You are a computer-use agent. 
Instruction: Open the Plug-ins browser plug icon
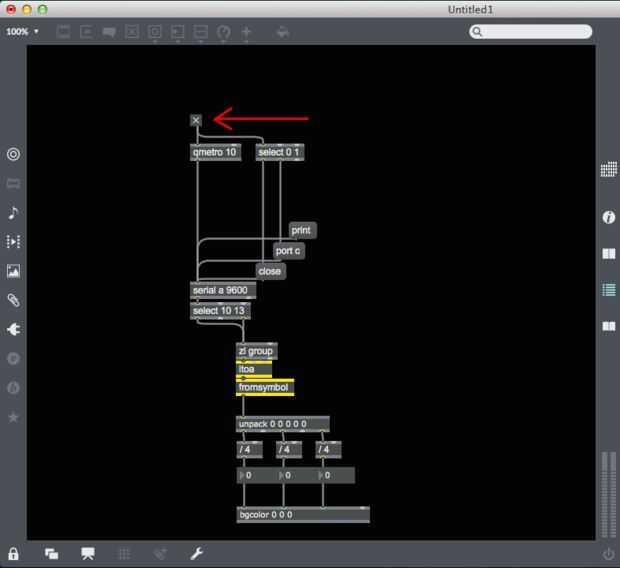[x=13, y=329]
